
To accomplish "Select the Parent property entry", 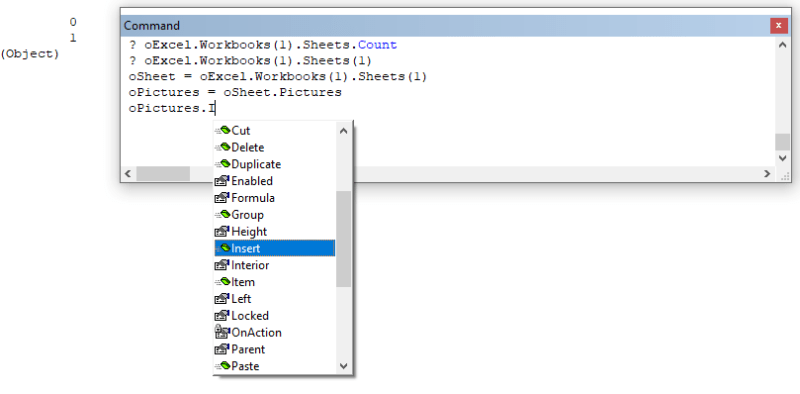I will (274, 350).
